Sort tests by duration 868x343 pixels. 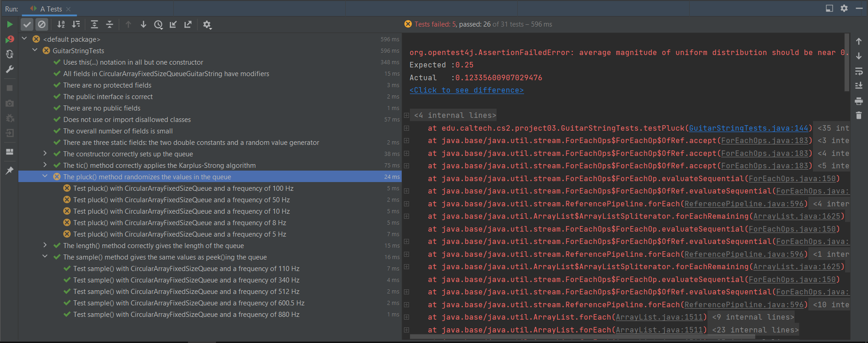(x=76, y=24)
